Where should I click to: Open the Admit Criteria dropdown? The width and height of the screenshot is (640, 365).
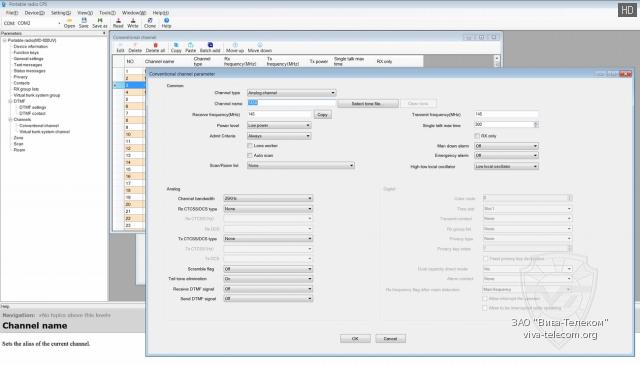coord(279,136)
